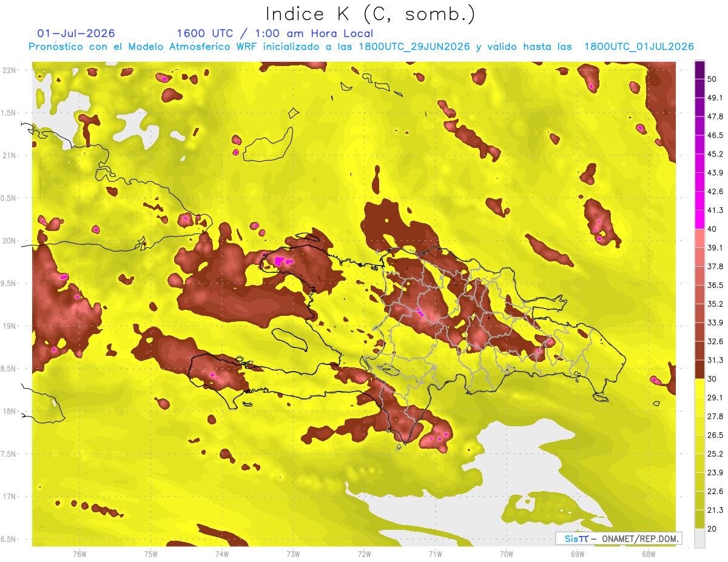Select the date label "01-Jul-2026"

[x=76, y=33]
